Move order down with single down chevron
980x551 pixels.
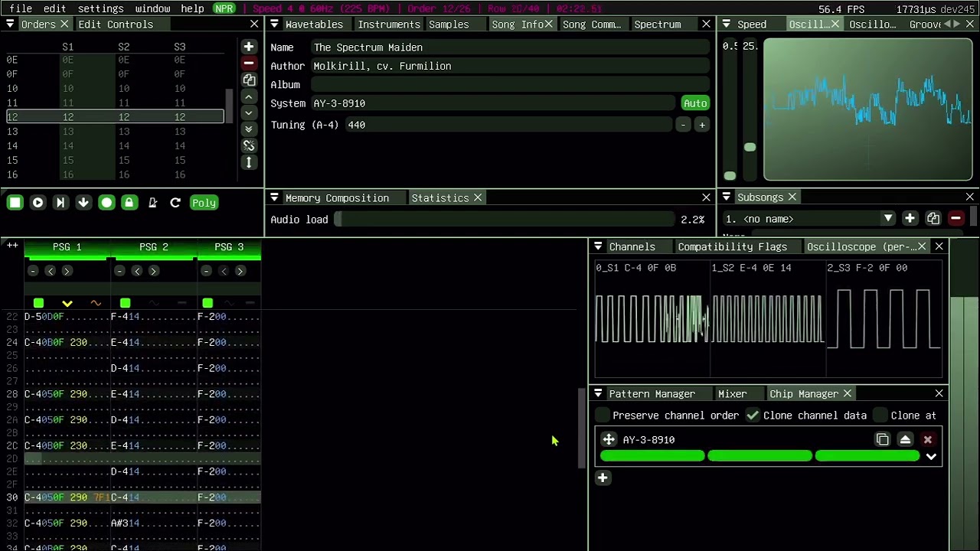(249, 112)
